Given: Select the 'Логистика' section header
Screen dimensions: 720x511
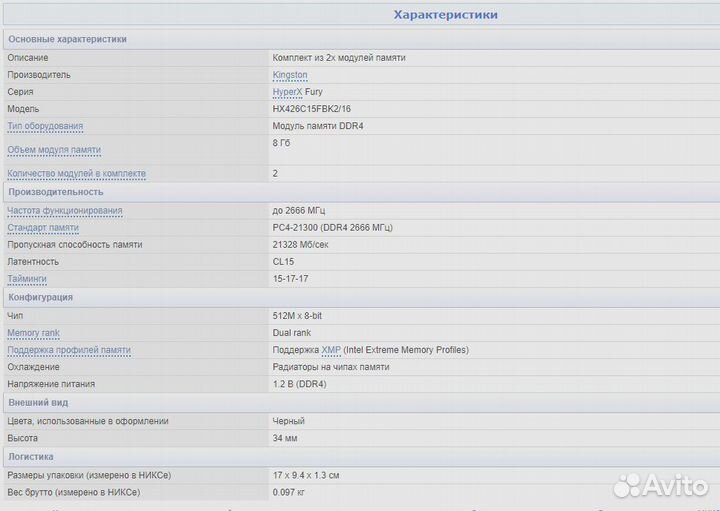Looking at the screenshot, I should [31, 456].
